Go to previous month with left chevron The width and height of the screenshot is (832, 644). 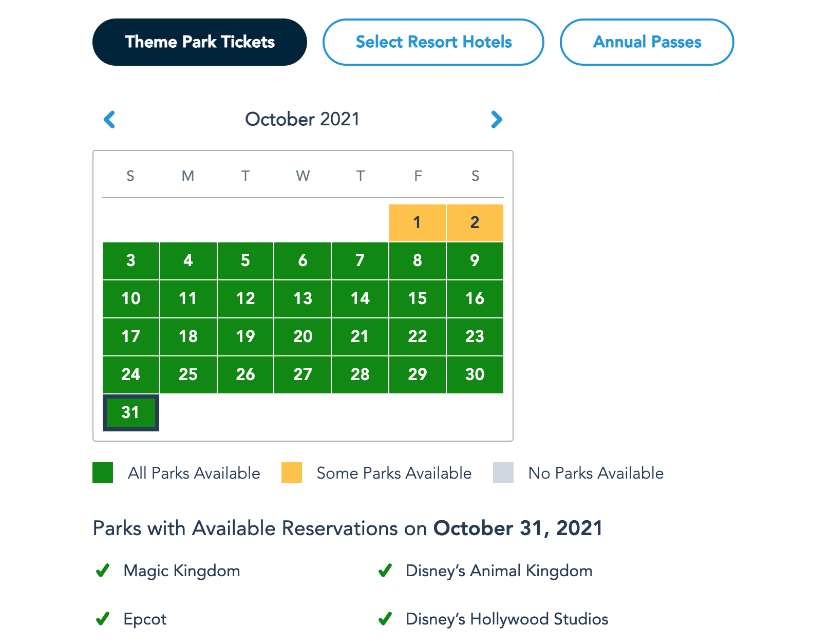tap(109, 120)
